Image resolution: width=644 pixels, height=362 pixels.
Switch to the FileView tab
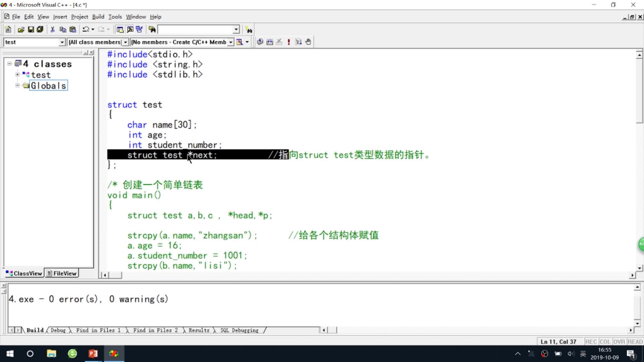(x=62, y=273)
